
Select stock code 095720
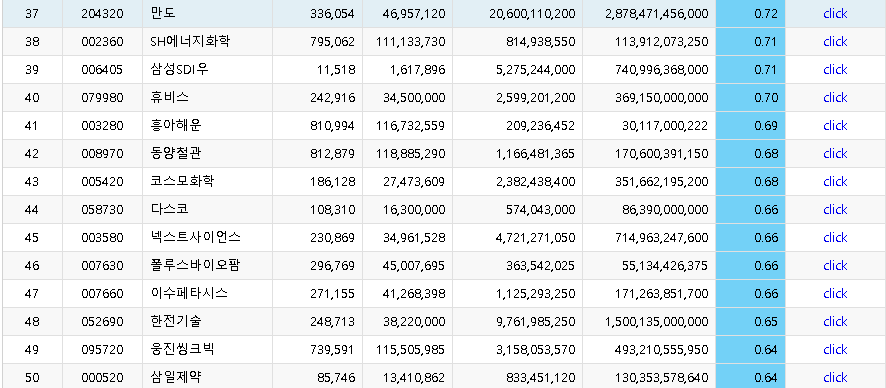coord(102,350)
